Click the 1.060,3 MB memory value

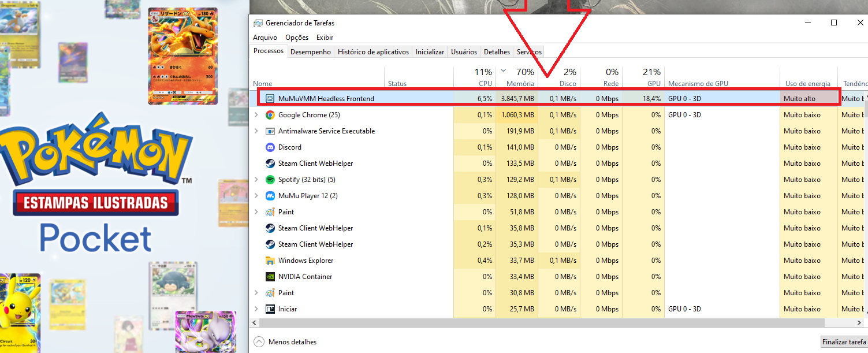tap(517, 115)
